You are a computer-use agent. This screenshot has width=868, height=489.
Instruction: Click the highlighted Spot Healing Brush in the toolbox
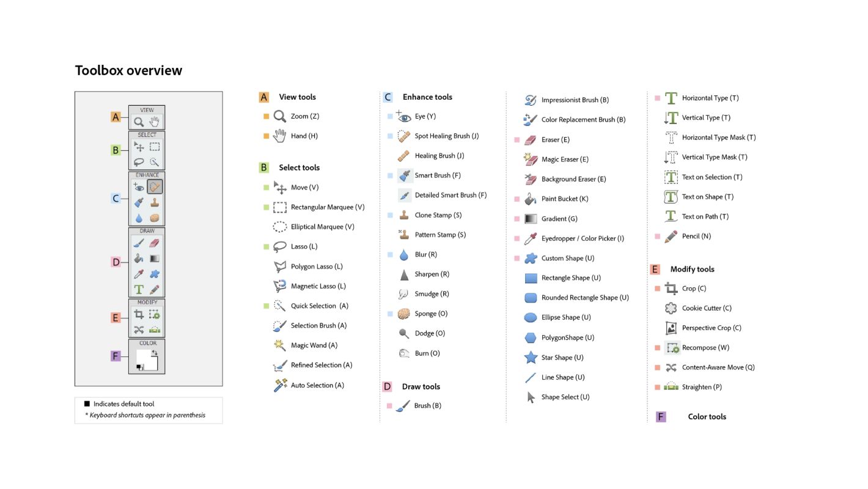click(x=155, y=187)
